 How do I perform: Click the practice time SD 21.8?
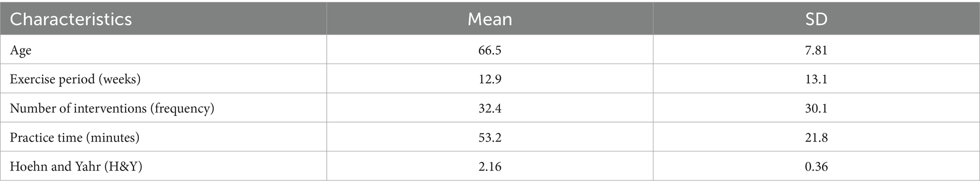[x=816, y=138]
